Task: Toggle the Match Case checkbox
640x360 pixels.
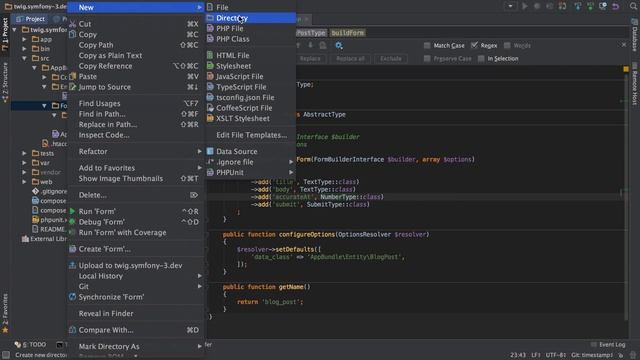Action: pyautogui.click(x=427, y=45)
